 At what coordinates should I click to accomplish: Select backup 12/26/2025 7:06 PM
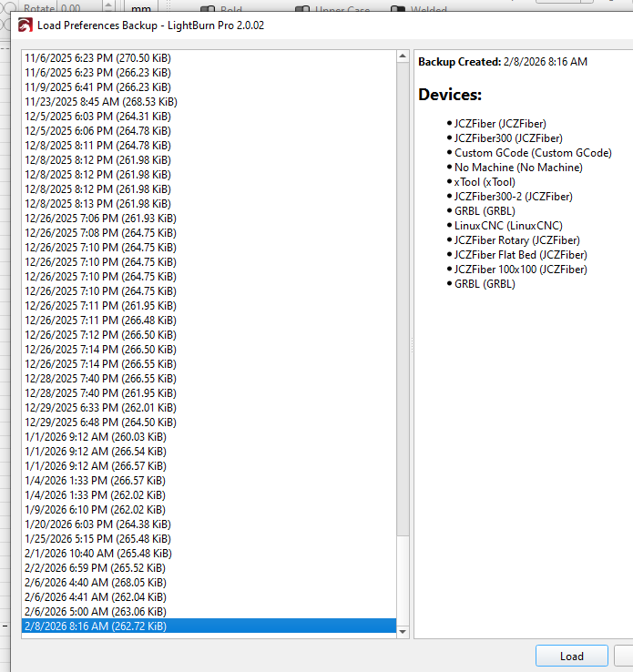click(x=209, y=219)
